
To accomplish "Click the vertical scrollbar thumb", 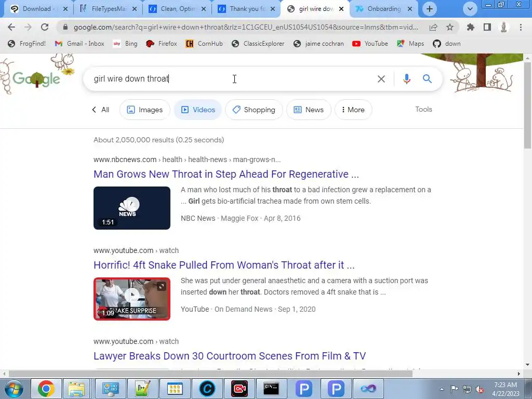I will click(x=527, y=105).
